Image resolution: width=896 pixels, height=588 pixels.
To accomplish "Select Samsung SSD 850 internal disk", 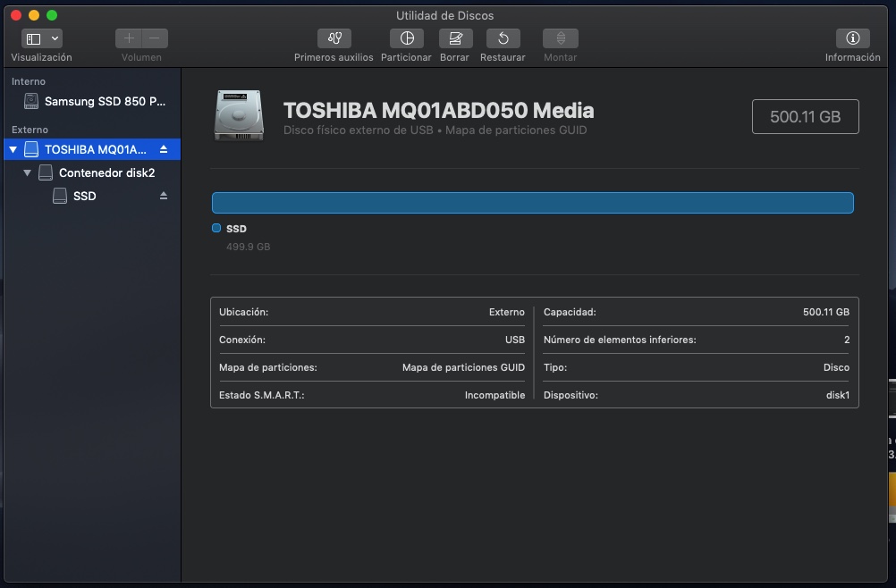I will 105,102.
